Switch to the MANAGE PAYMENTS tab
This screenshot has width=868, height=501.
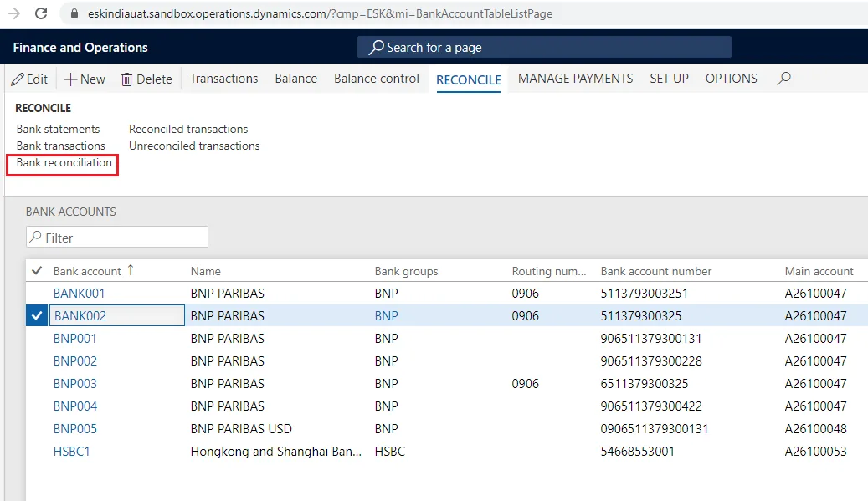tap(575, 79)
